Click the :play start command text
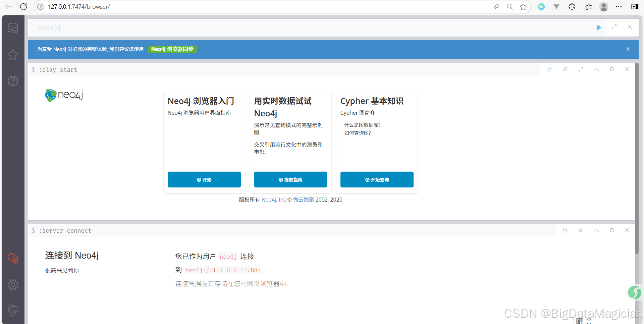Screen dimensions: 644x324 click(58, 70)
